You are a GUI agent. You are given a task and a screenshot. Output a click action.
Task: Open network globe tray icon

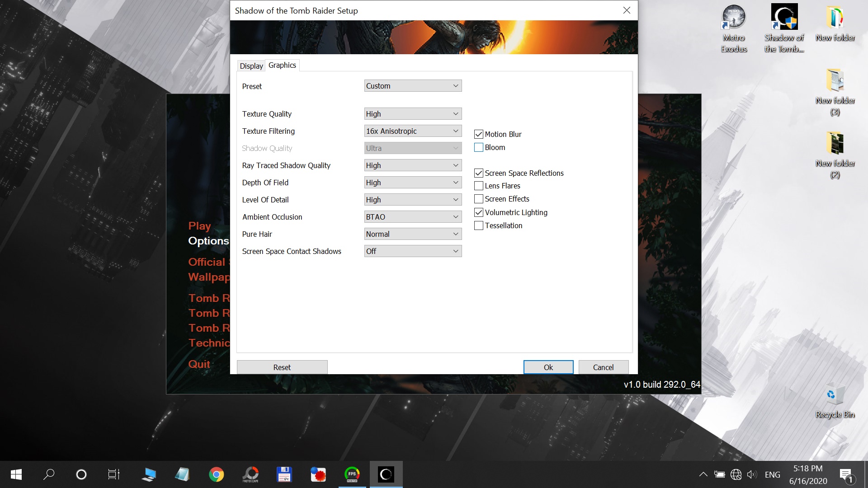(736, 474)
